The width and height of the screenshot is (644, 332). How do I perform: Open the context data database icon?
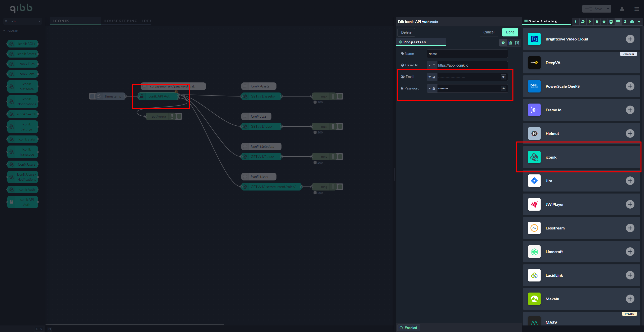[x=611, y=22]
